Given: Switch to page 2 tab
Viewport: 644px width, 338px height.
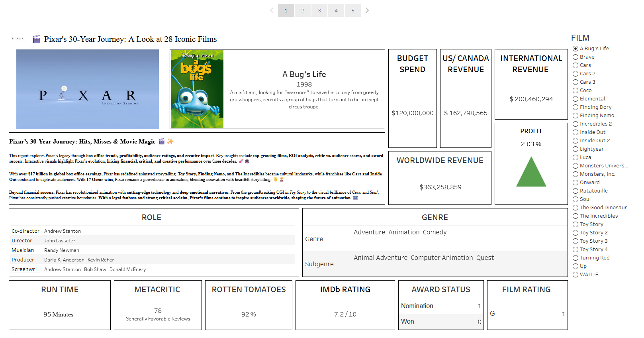Looking at the screenshot, I should pos(303,10).
